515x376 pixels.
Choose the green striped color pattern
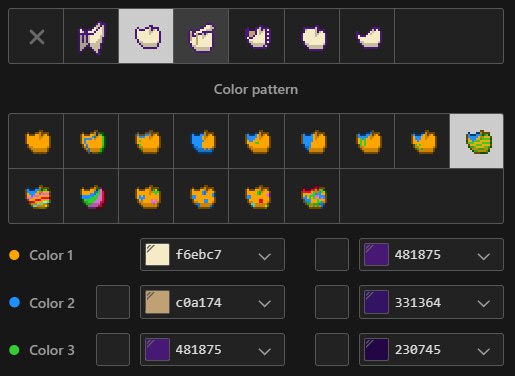476,141
